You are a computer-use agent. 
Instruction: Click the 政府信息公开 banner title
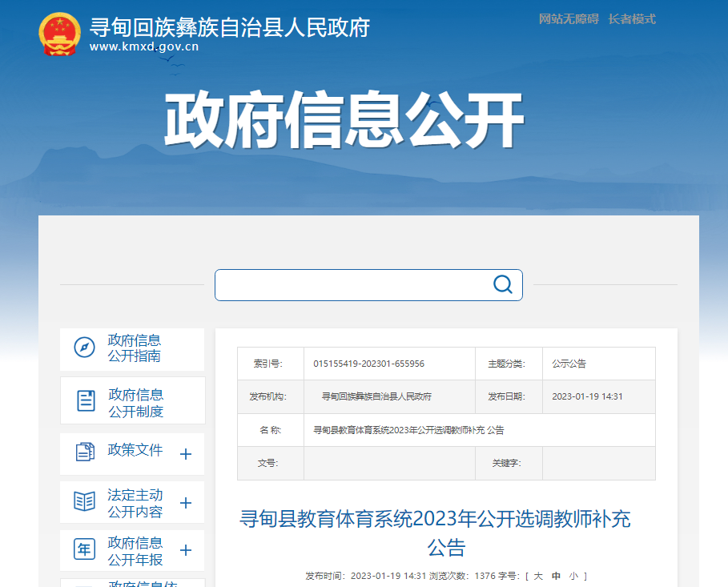[344, 121]
